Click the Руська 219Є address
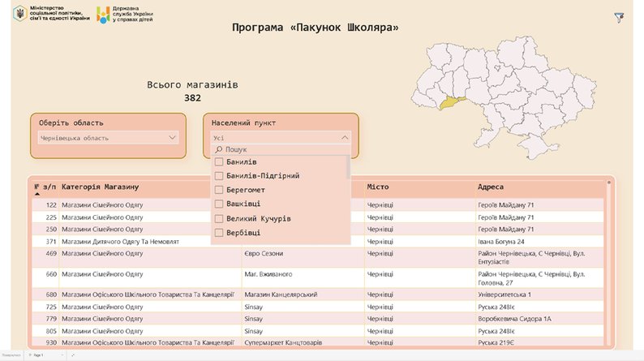The image size is (644, 361). point(496,342)
